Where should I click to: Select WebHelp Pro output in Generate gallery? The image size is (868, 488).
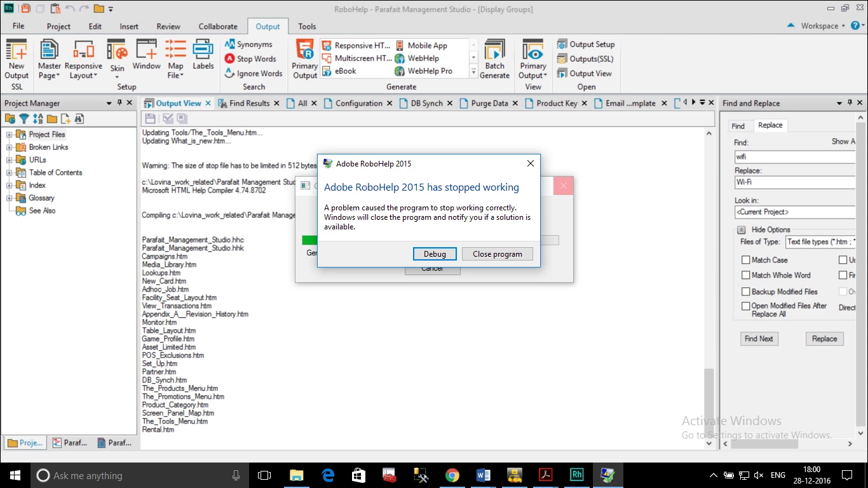click(x=424, y=71)
